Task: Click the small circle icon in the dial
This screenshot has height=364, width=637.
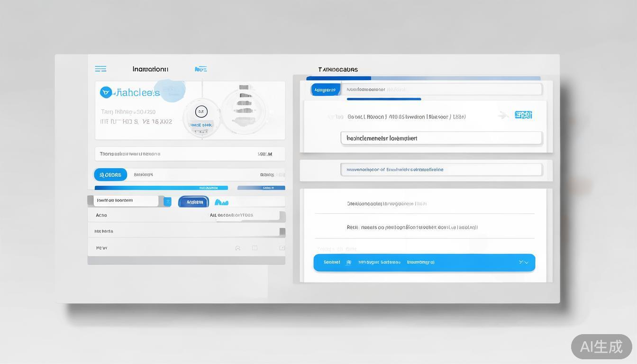Action: 201,112
